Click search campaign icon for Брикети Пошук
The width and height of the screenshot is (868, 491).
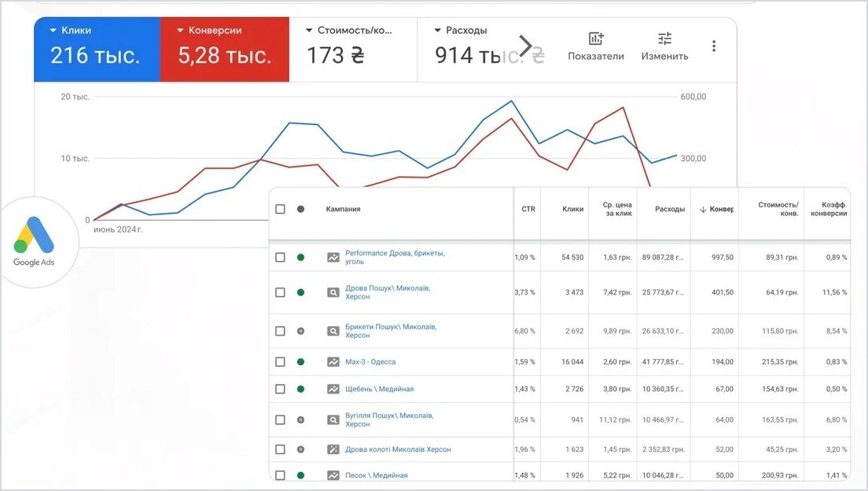[x=333, y=332]
